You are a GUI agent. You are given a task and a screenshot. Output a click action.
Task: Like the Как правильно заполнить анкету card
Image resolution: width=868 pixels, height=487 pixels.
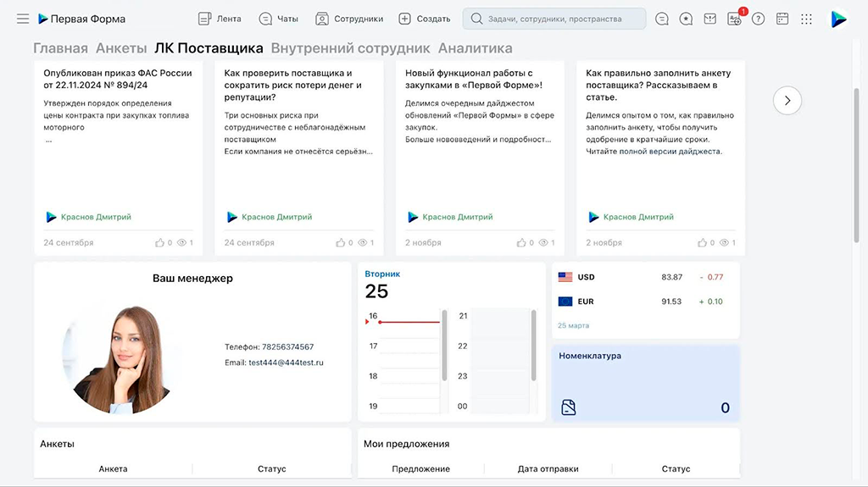pos(702,242)
